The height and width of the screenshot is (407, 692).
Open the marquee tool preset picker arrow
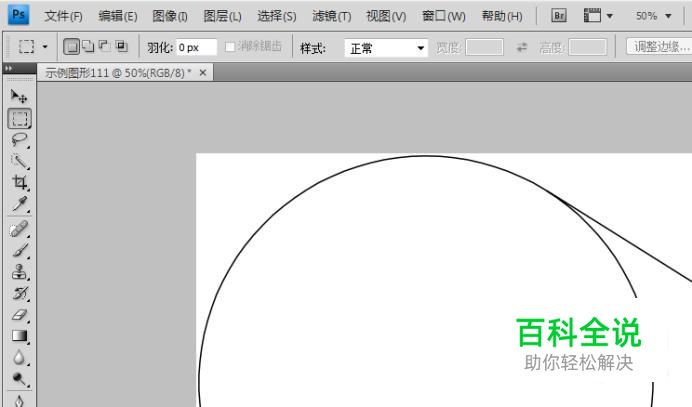[45, 46]
